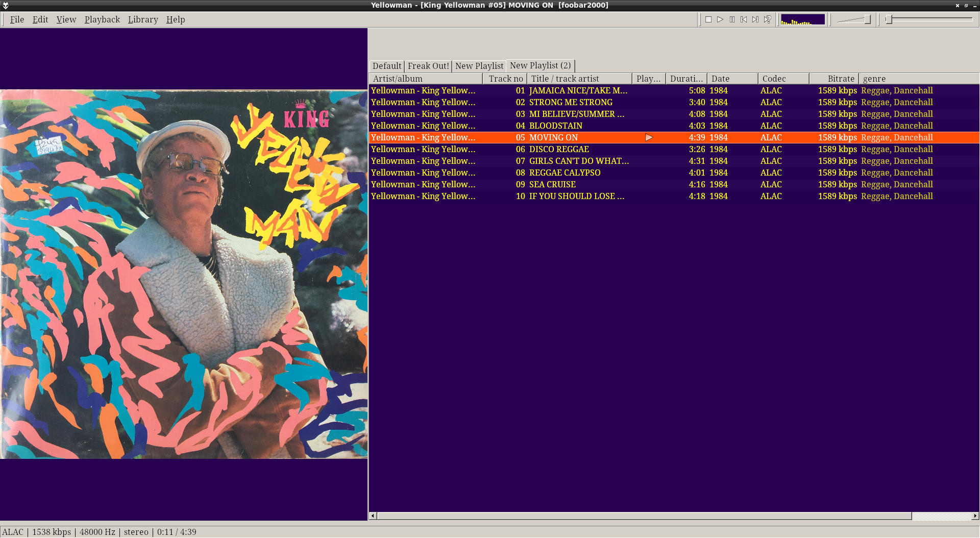Image resolution: width=980 pixels, height=538 pixels.
Task: Click the ALAC codec in status bar
Action: (13, 532)
